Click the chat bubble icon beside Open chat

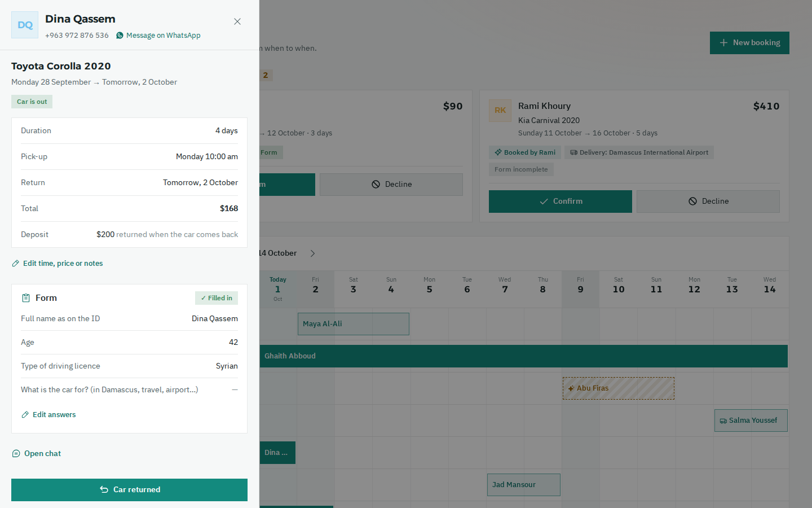[16, 454]
